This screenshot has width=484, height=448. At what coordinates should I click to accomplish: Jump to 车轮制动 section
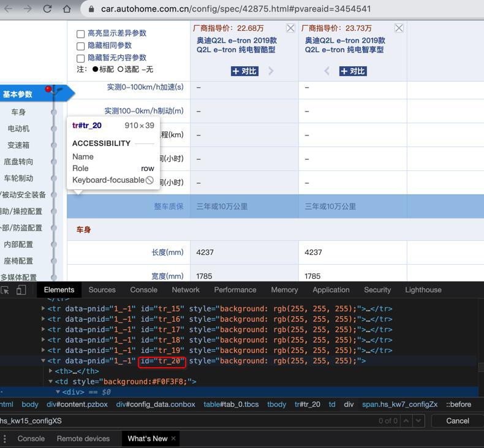(x=18, y=178)
